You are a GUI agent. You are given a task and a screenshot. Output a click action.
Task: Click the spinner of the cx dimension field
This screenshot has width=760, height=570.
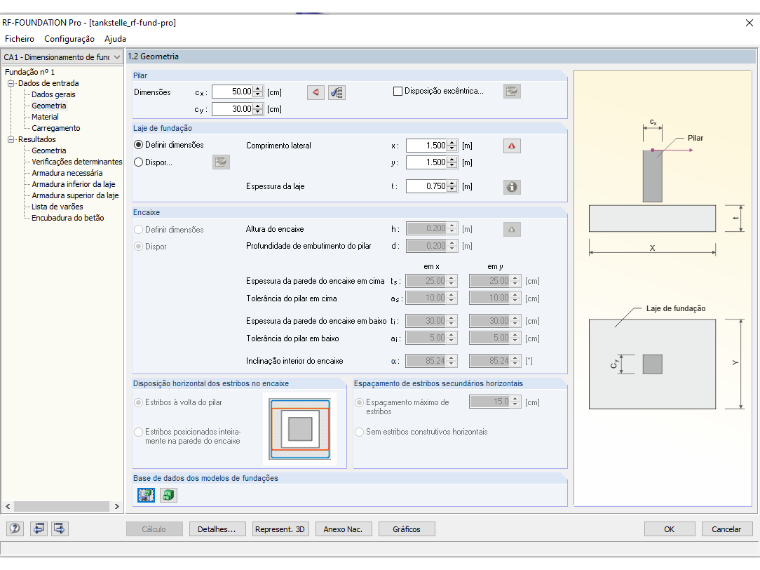[258, 92]
